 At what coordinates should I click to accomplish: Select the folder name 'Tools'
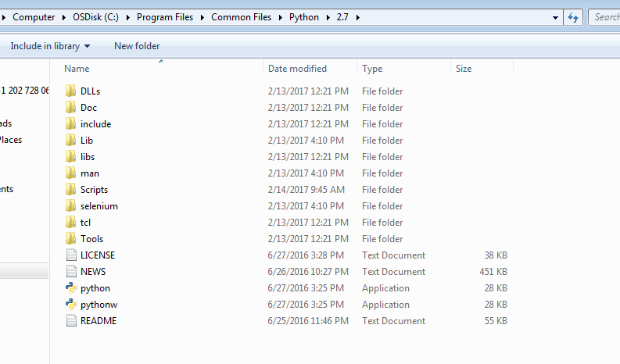(91, 239)
